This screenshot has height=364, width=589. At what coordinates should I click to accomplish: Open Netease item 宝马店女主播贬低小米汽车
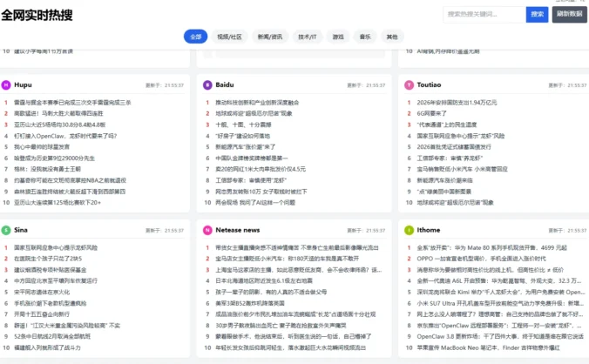tap(287, 259)
